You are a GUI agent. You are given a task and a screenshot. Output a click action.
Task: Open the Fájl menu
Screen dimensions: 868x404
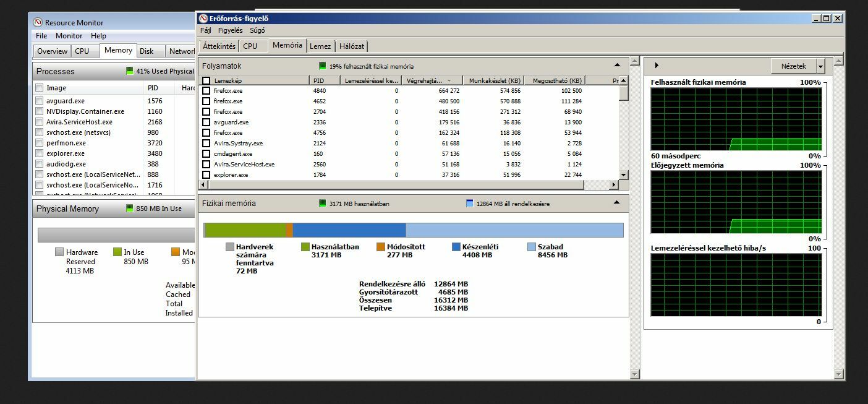pos(205,30)
